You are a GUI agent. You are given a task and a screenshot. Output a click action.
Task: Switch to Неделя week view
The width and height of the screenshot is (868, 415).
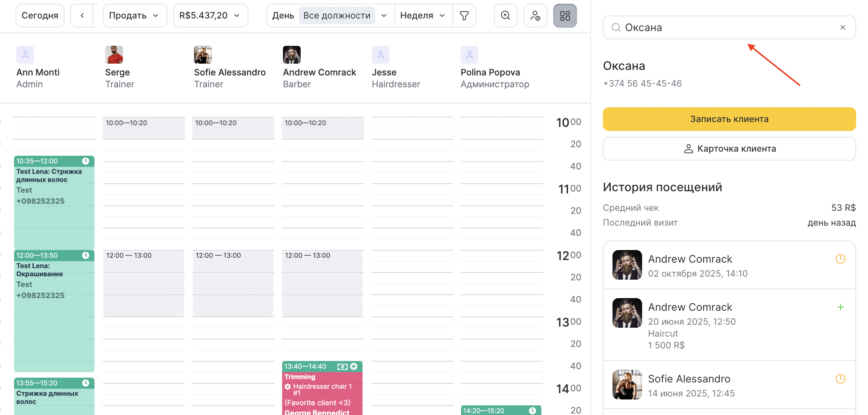[x=417, y=16]
